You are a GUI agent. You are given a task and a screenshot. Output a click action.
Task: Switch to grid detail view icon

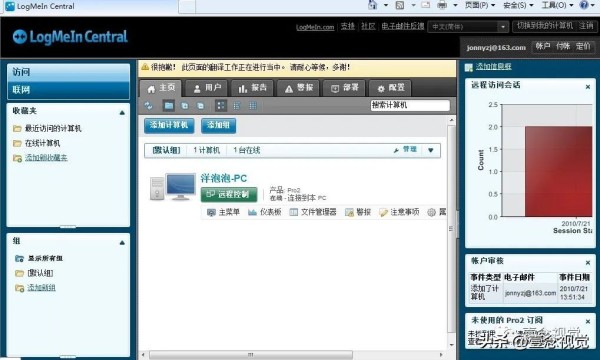click(253, 106)
